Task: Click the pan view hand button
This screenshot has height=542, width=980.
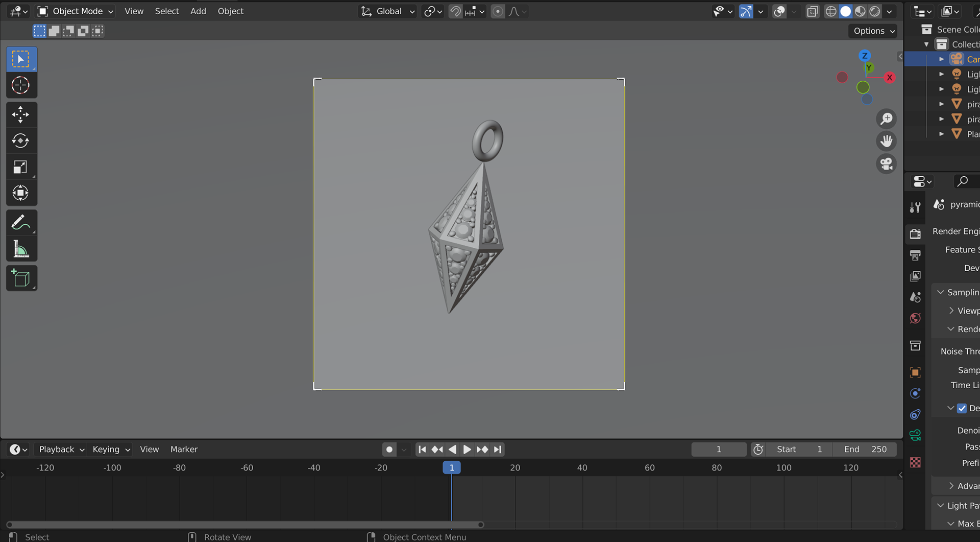Action: [x=887, y=141]
